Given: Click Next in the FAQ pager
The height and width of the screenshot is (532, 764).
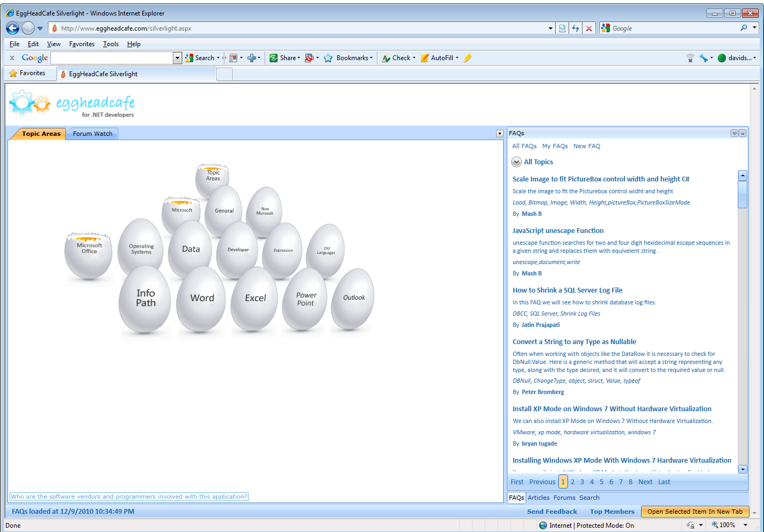Looking at the screenshot, I should pos(645,482).
